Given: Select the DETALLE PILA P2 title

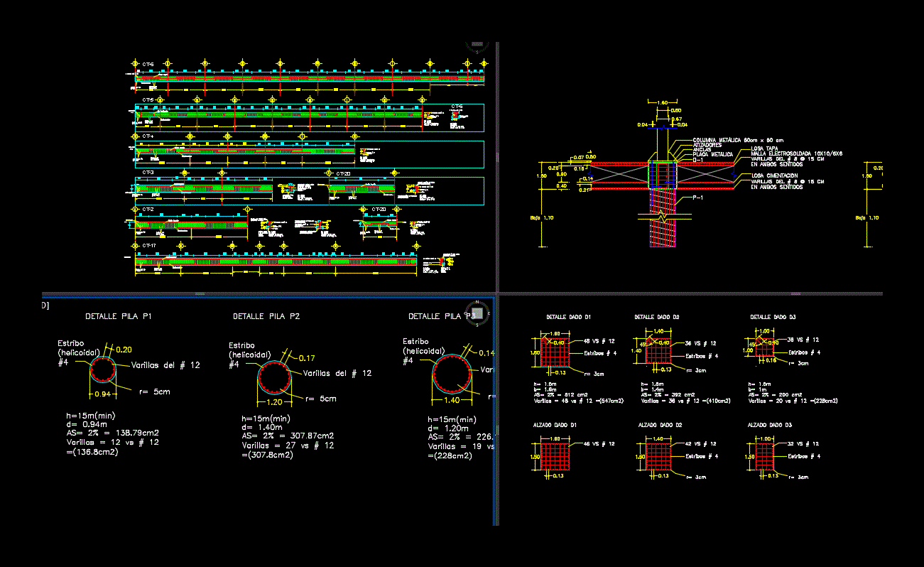Looking at the screenshot, I should pyautogui.click(x=266, y=316).
